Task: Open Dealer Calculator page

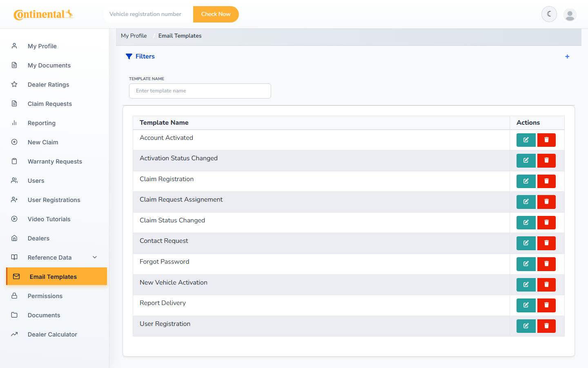Action: point(55,334)
